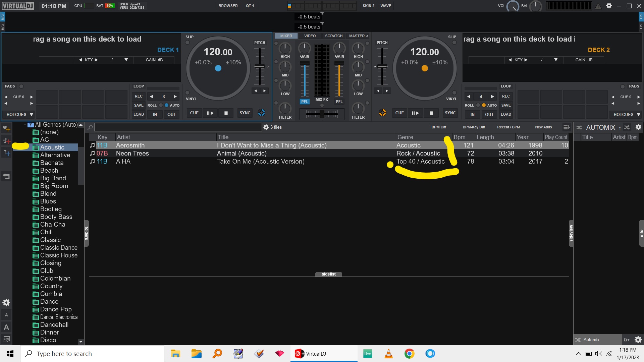The height and width of the screenshot is (362, 644).
Task: Click the warning triangle icon in top bar
Action: pos(598,6)
